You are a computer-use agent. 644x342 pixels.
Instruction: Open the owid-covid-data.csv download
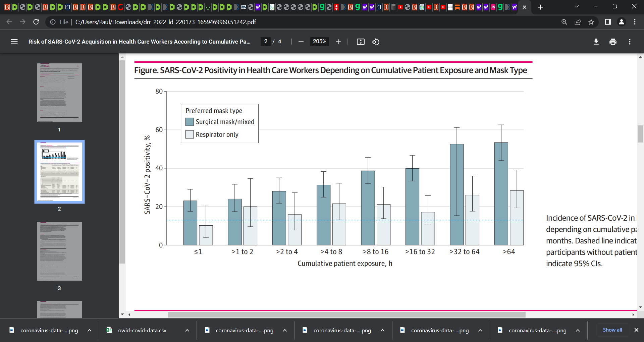(142, 330)
